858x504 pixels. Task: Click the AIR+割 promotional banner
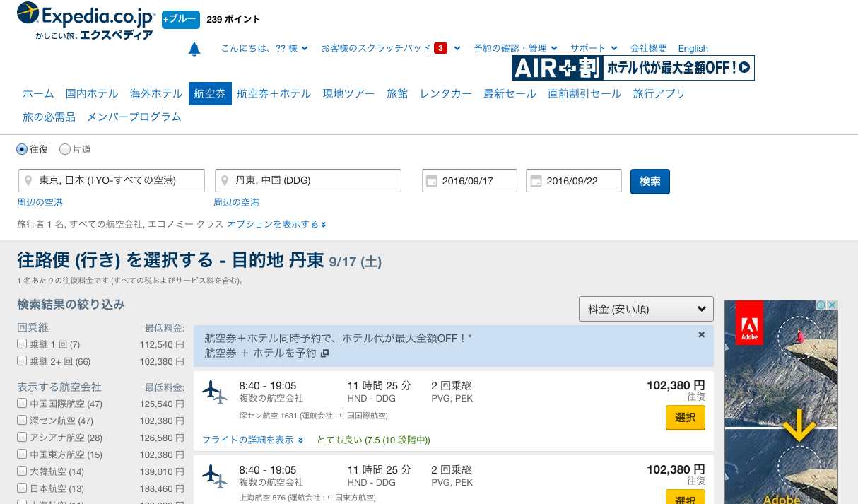pos(633,68)
